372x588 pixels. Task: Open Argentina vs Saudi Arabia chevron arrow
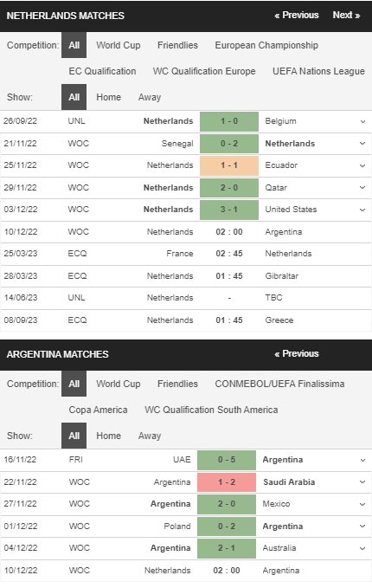coord(362,482)
